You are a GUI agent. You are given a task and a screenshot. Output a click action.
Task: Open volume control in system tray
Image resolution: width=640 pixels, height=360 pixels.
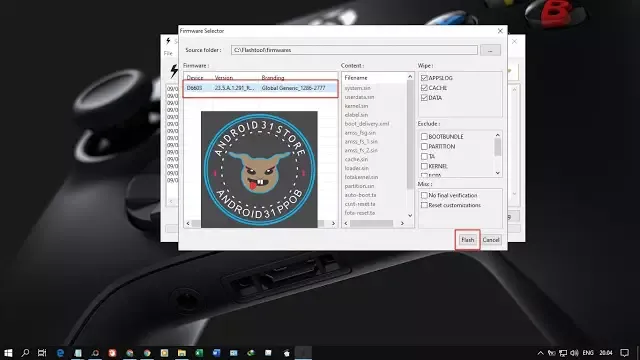tap(575, 353)
